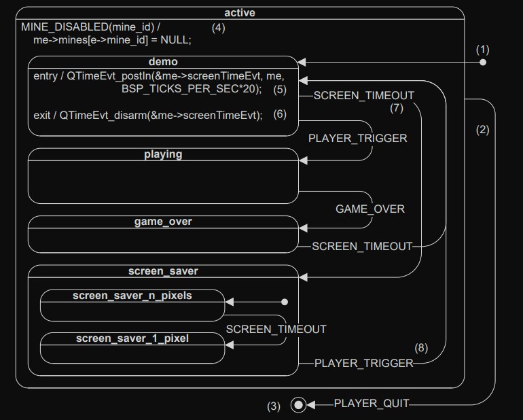
Task: Click the arrowhead entering the playing state
Action: point(303,160)
